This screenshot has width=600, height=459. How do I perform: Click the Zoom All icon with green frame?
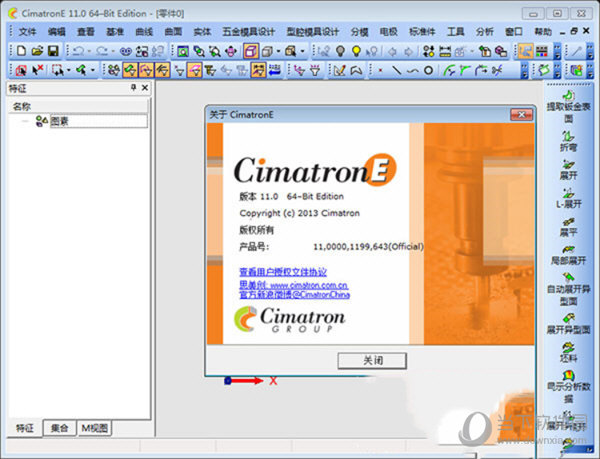(183, 51)
